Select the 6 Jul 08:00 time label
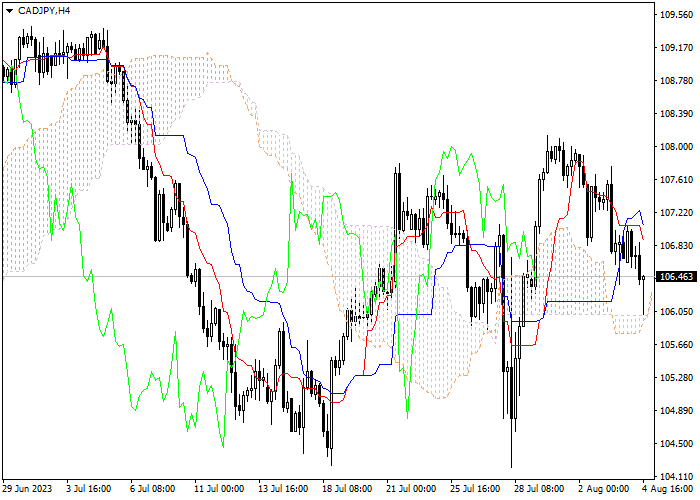700x500 pixels. tap(153, 488)
